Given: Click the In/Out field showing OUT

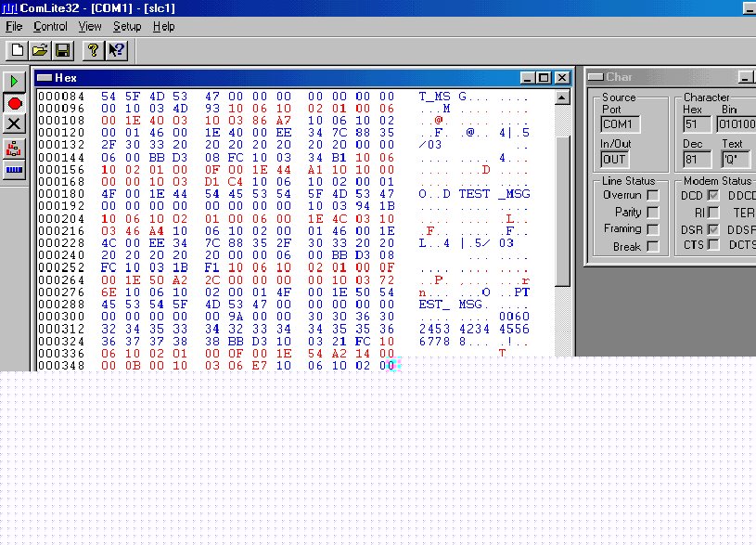Looking at the screenshot, I should (x=614, y=160).
